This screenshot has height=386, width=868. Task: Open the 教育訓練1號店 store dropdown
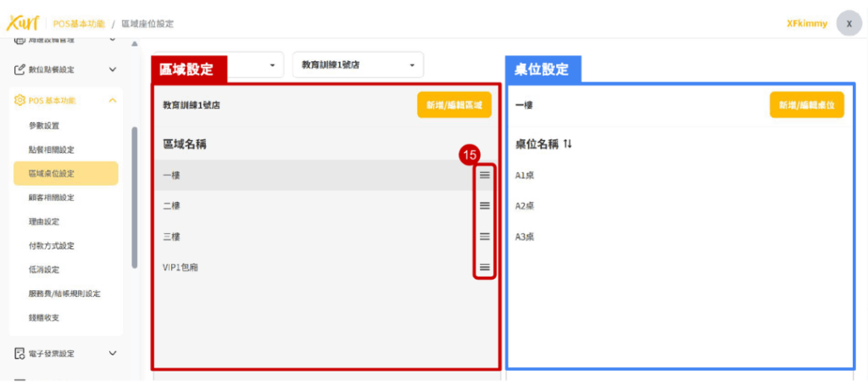click(x=357, y=65)
